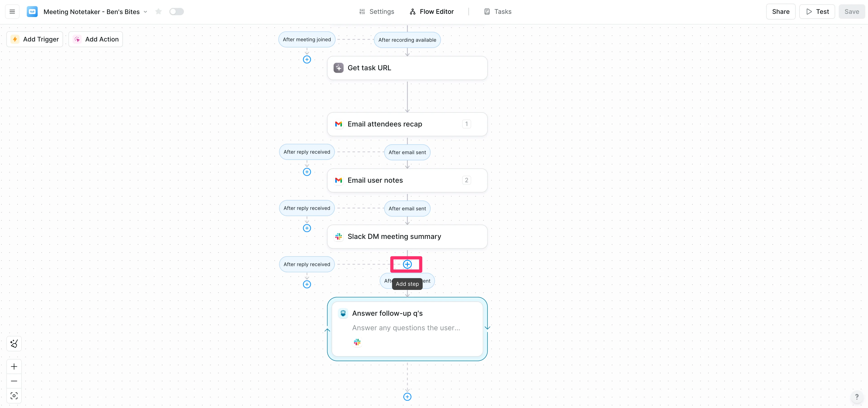Open the help question mark

pyautogui.click(x=856, y=396)
